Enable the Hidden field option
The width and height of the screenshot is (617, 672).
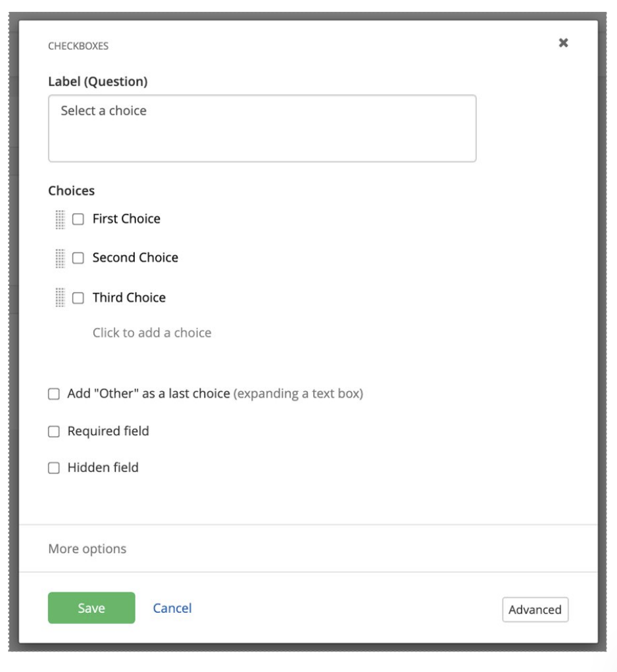54,469
